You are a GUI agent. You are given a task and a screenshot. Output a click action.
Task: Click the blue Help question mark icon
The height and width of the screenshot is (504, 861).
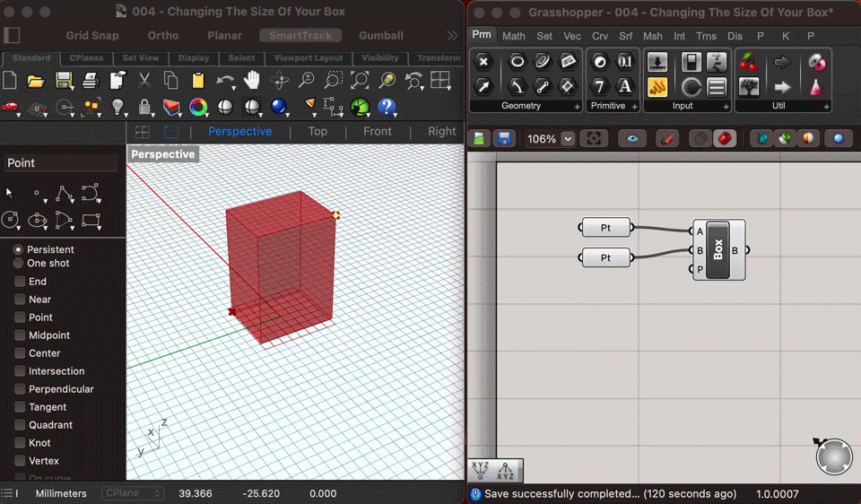click(x=387, y=107)
